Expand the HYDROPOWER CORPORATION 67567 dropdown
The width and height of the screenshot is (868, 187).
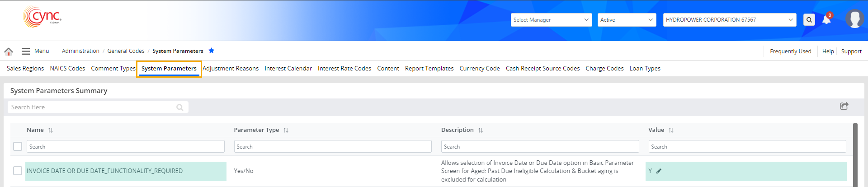tap(729, 20)
